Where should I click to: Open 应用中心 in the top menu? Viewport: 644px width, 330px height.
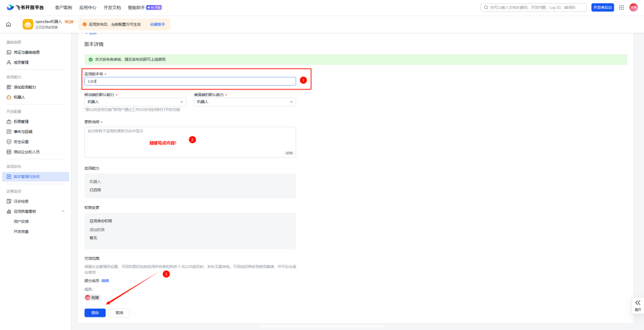(x=87, y=8)
